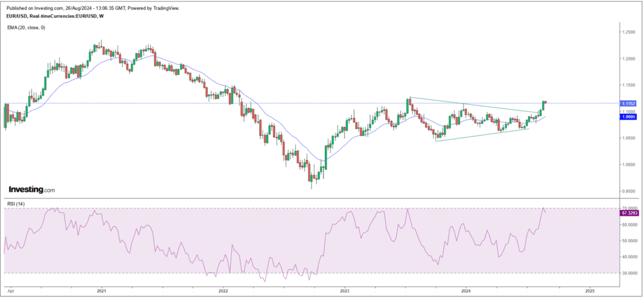Select the lower ascending triangle trendline

(480, 135)
